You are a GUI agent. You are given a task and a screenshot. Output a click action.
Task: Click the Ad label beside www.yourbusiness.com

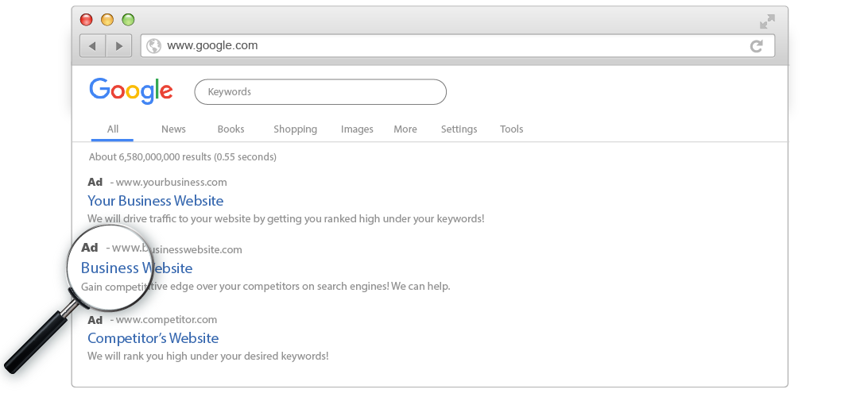pyautogui.click(x=95, y=183)
